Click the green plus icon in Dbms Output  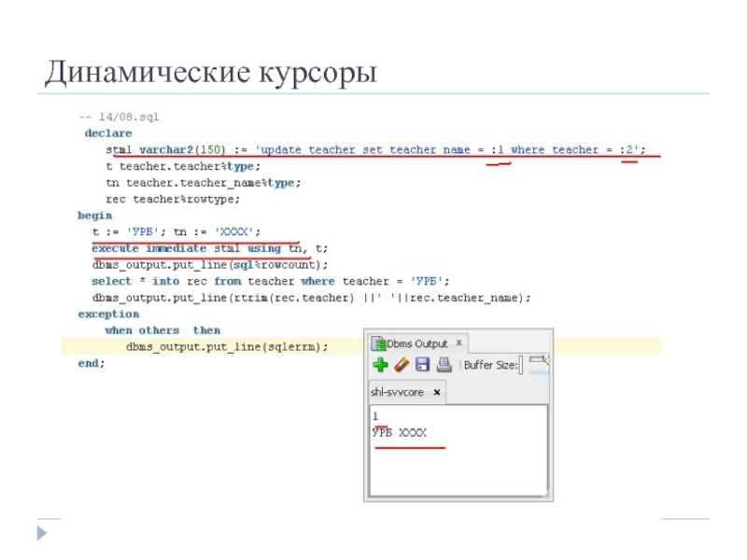(380, 365)
